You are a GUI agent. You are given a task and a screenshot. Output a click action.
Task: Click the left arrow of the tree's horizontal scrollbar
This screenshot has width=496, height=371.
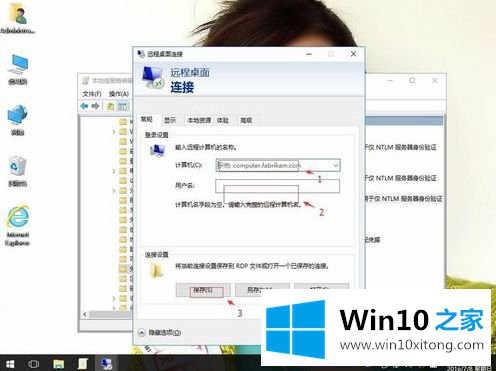tap(85, 314)
